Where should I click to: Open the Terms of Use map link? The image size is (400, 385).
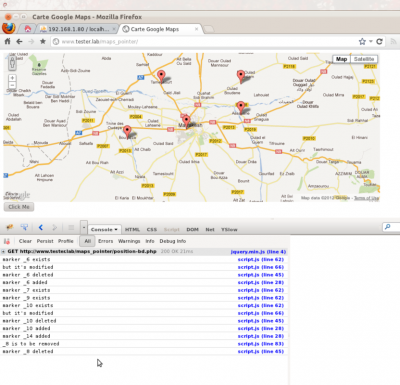[x=366, y=198]
